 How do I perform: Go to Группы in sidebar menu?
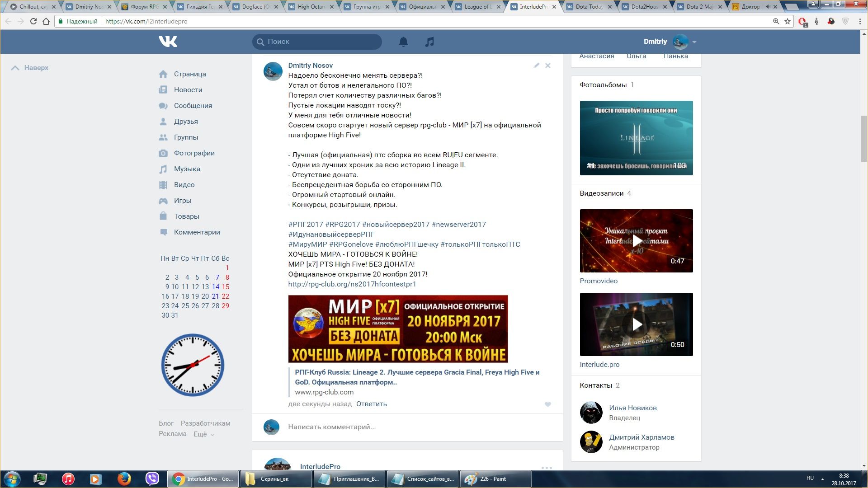(x=186, y=137)
